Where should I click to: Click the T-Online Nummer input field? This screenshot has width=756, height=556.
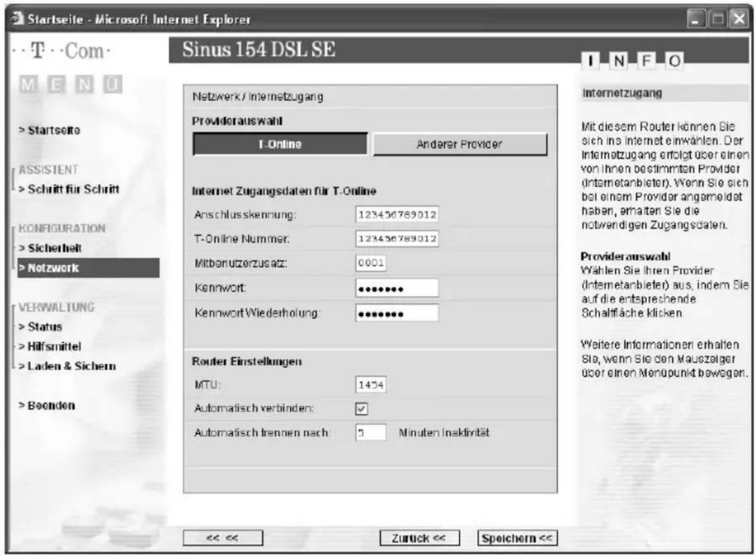click(x=397, y=238)
